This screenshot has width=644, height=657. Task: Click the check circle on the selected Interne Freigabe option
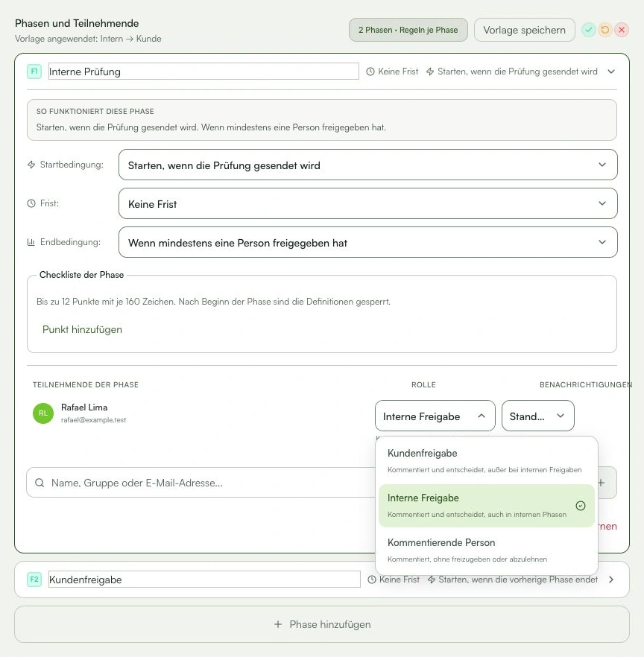581,506
